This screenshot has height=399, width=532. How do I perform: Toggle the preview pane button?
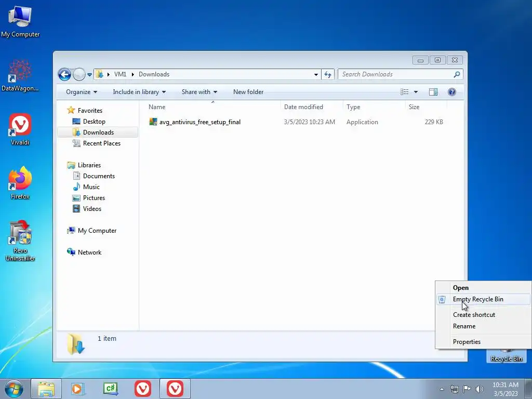pos(433,92)
